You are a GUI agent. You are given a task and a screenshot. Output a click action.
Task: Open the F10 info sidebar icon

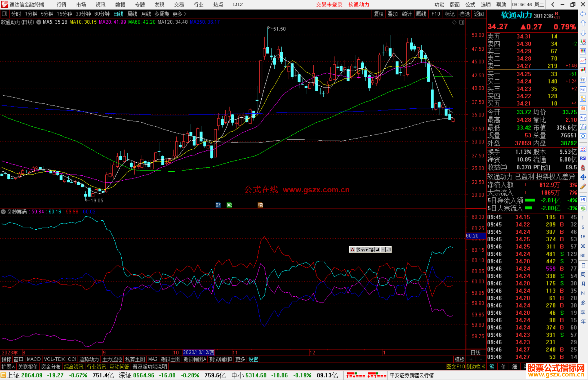click(x=583, y=89)
